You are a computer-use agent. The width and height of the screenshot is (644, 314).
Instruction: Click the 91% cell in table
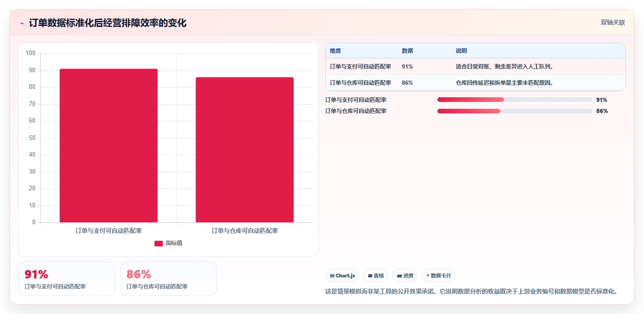[x=407, y=67]
